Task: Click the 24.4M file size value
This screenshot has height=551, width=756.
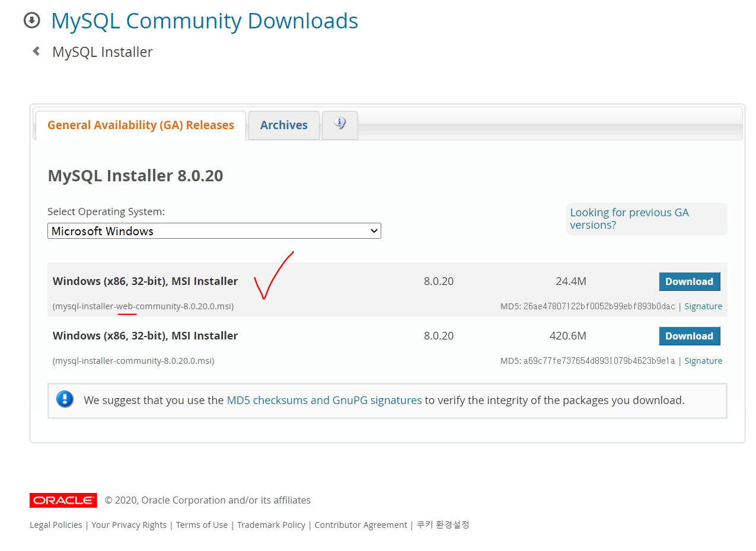Action: (x=571, y=281)
